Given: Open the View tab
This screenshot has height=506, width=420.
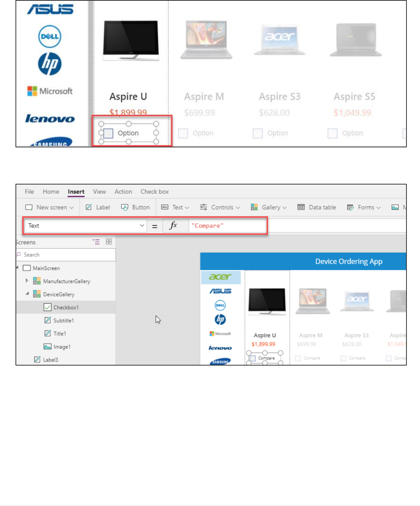Looking at the screenshot, I should pyautogui.click(x=99, y=191).
